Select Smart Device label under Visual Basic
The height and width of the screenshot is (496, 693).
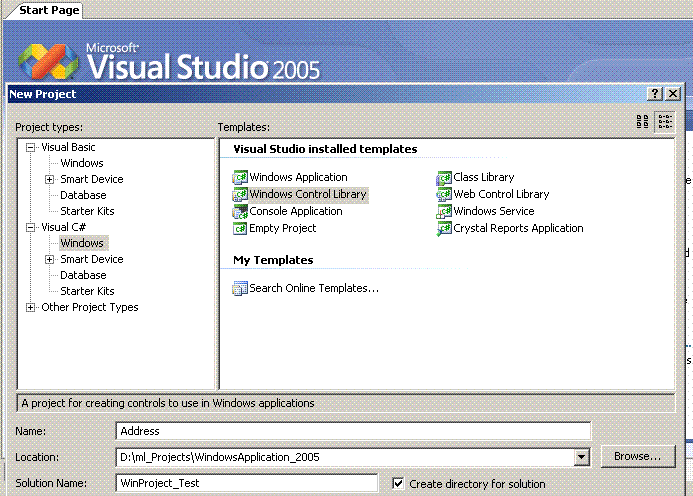(91, 179)
